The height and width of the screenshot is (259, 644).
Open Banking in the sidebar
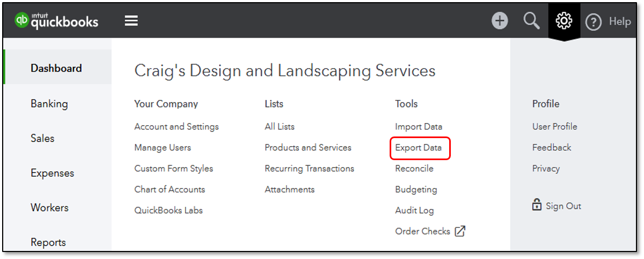tap(49, 104)
